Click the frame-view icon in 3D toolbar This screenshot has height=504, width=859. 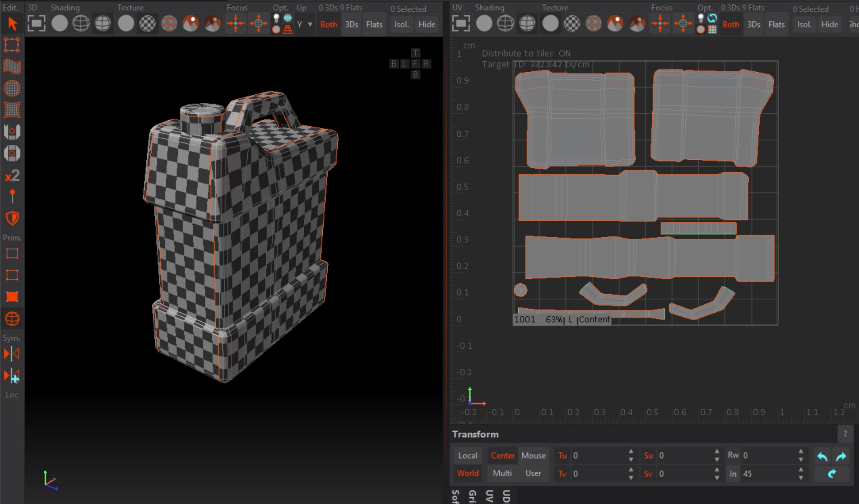[37, 23]
